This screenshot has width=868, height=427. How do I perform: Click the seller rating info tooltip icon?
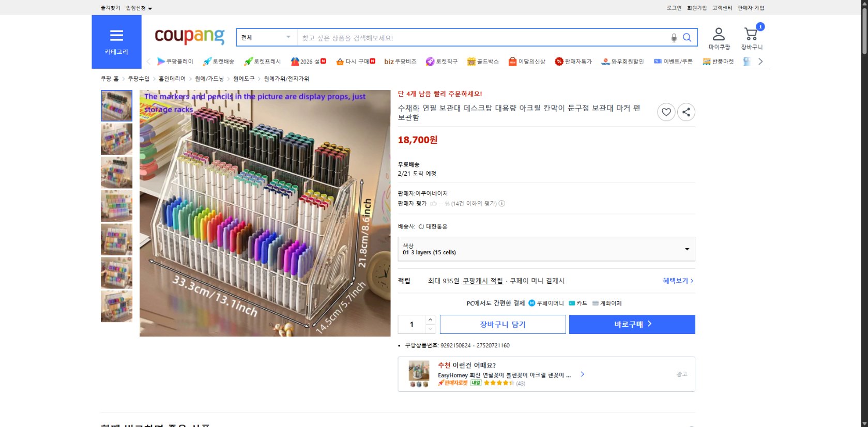tap(501, 203)
